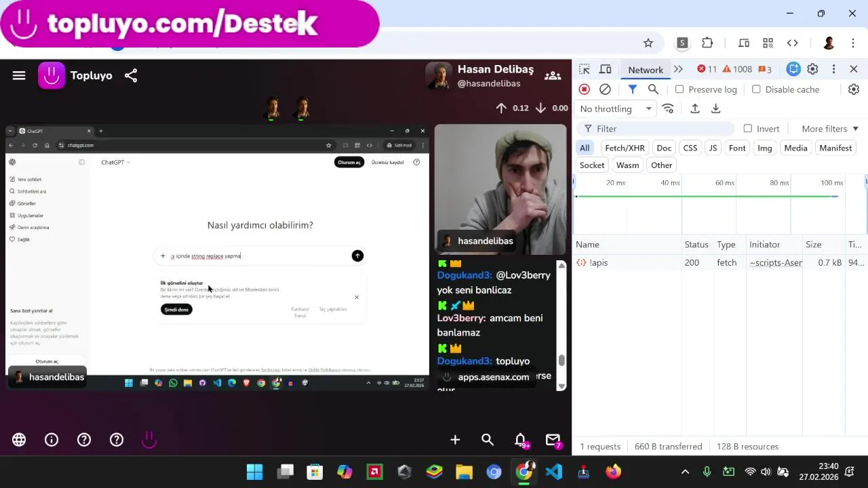Open the globe language icon

pos(19,440)
